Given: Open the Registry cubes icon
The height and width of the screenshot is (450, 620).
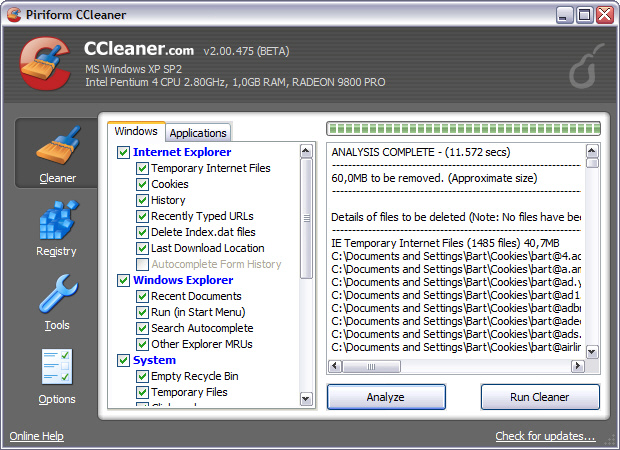Looking at the screenshot, I should (59, 220).
